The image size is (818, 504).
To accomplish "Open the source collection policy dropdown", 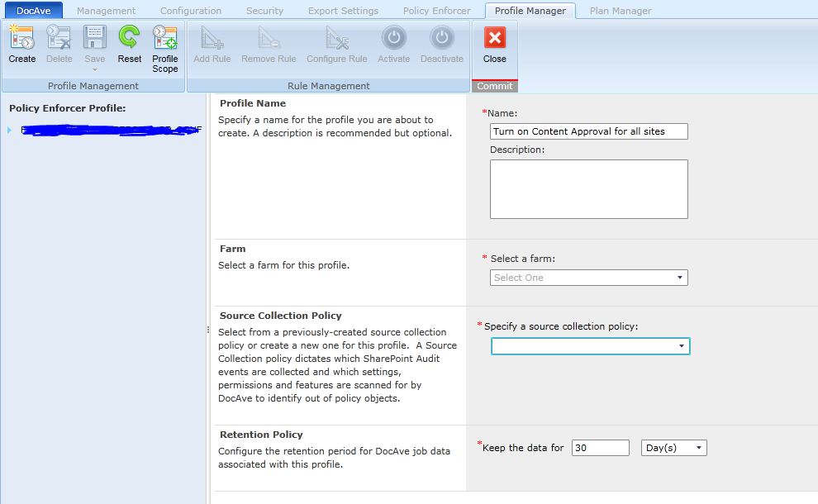I will coord(590,346).
